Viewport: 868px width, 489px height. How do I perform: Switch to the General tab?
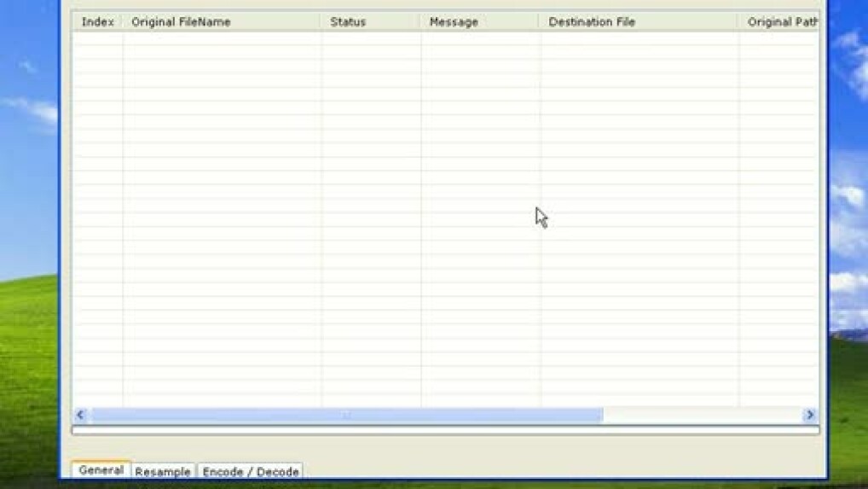(x=101, y=470)
